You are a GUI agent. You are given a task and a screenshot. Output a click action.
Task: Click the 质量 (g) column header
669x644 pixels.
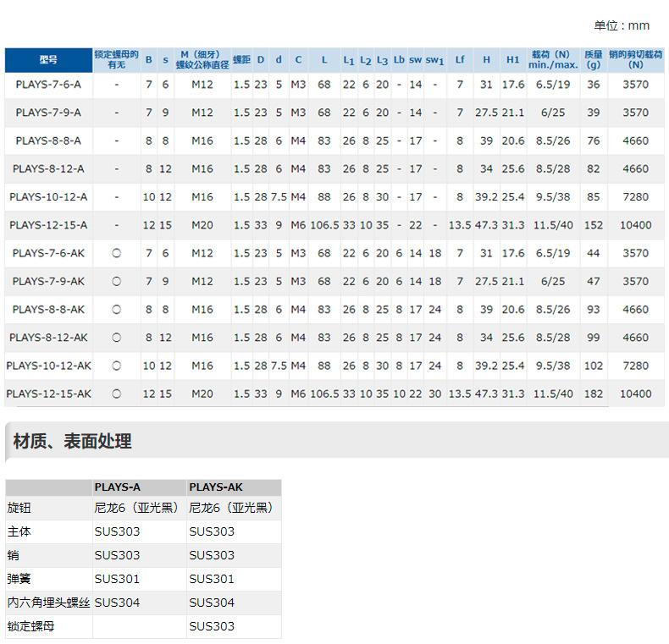(593, 60)
